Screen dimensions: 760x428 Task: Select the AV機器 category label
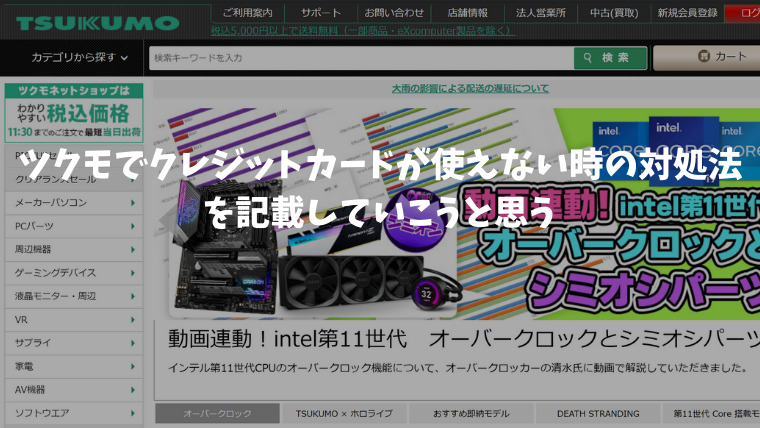coord(30,390)
